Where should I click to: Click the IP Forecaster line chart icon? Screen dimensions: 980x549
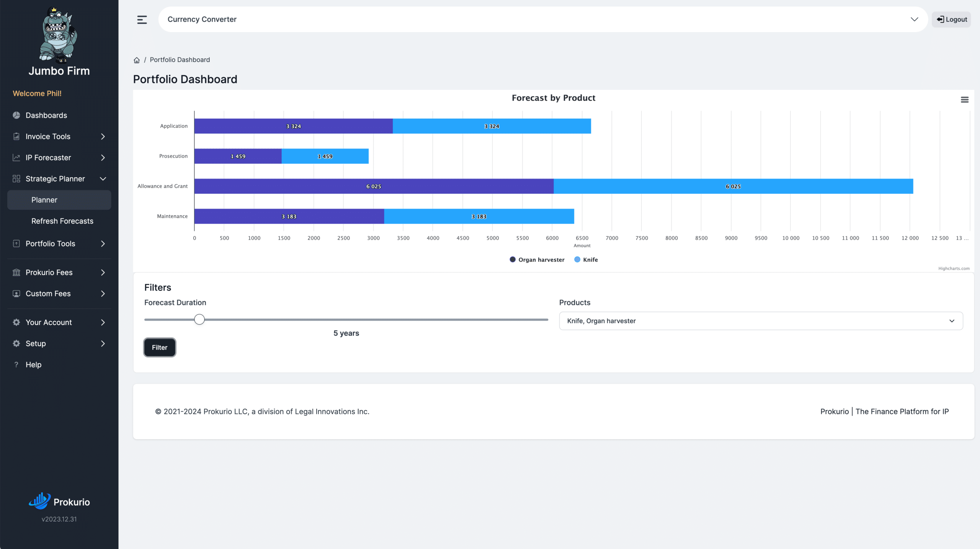pos(16,157)
